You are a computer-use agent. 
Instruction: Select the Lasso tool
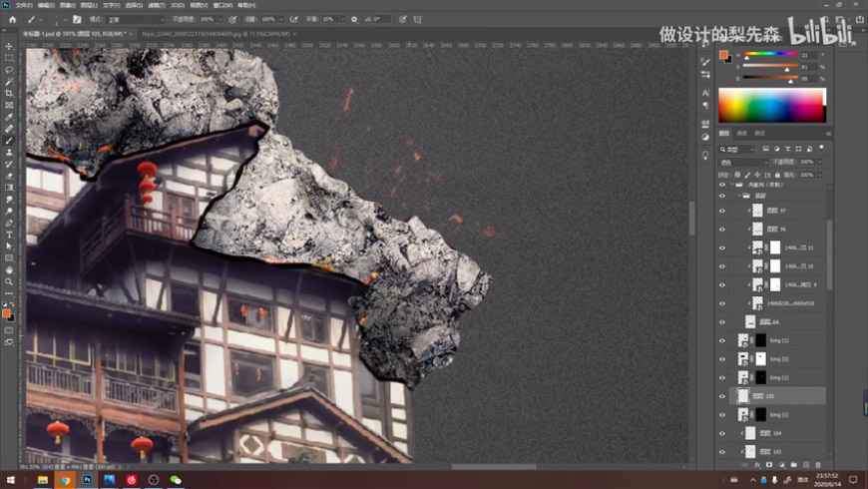[9, 70]
